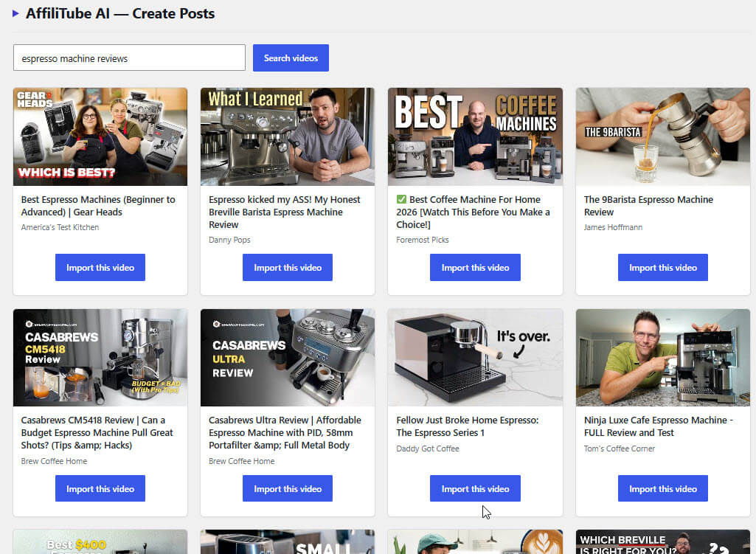Import the Fellow Espresso Series 1 video

pyautogui.click(x=476, y=488)
